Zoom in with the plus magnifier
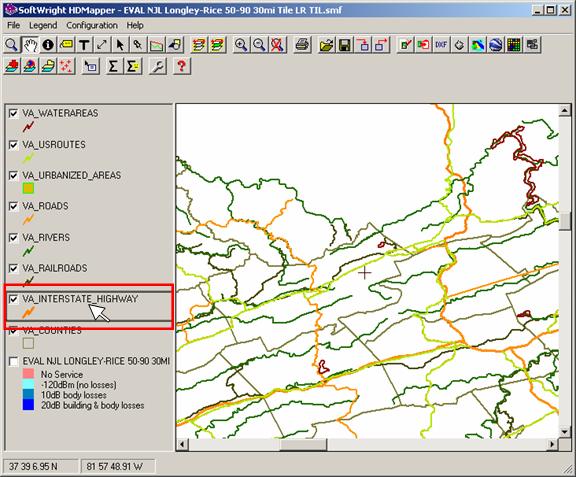576x477 pixels. pos(241,45)
